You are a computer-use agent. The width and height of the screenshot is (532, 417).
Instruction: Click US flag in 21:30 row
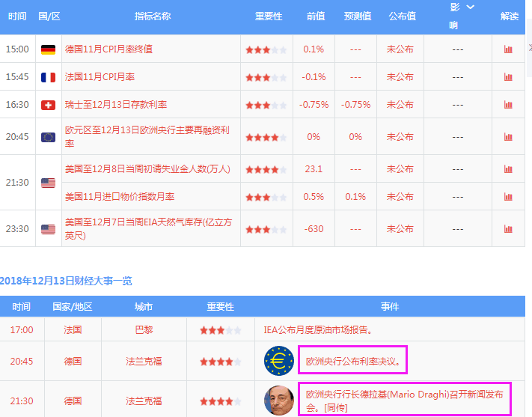[48, 183]
